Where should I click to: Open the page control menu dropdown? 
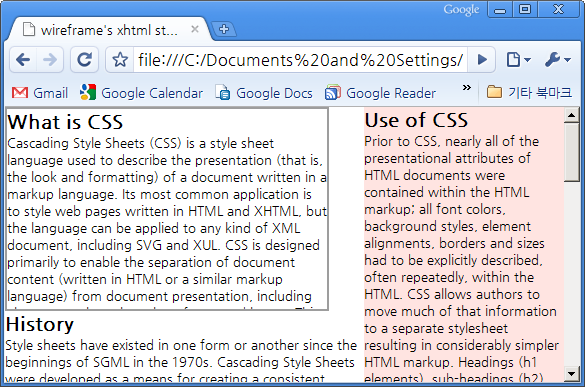pyautogui.click(x=518, y=60)
